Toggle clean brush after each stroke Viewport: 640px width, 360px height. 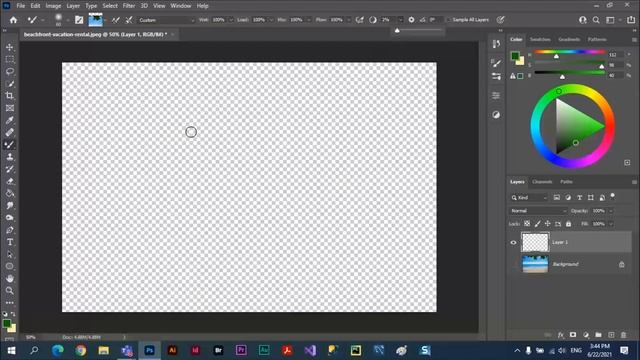[129, 20]
